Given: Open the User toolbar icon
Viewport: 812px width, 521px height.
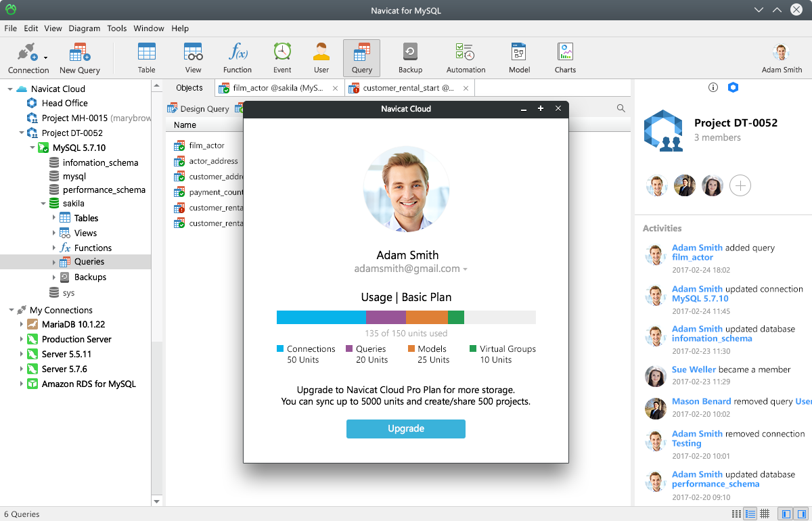Looking at the screenshot, I should 321,58.
